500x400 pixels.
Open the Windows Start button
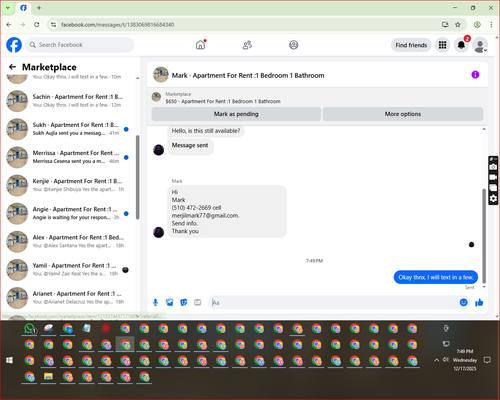pyautogui.click(x=9, y=360)
